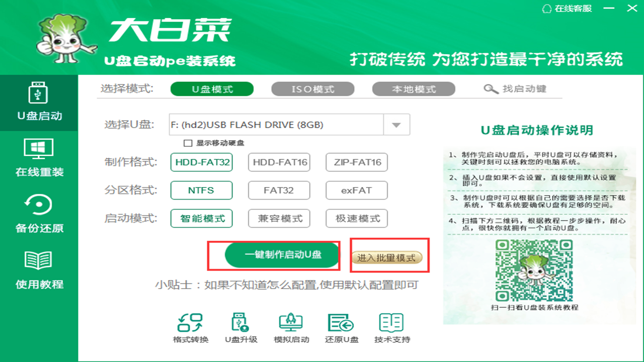Click 进入批量模式 button

click(387, 258)
